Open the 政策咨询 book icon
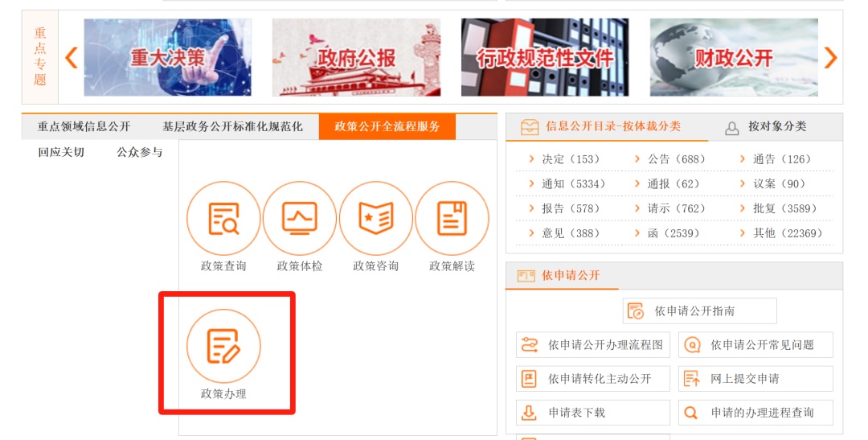 tap(376, 218)
